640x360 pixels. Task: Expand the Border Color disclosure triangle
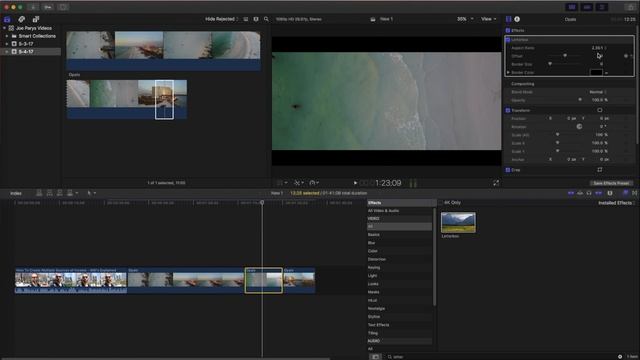click(508, 72)
